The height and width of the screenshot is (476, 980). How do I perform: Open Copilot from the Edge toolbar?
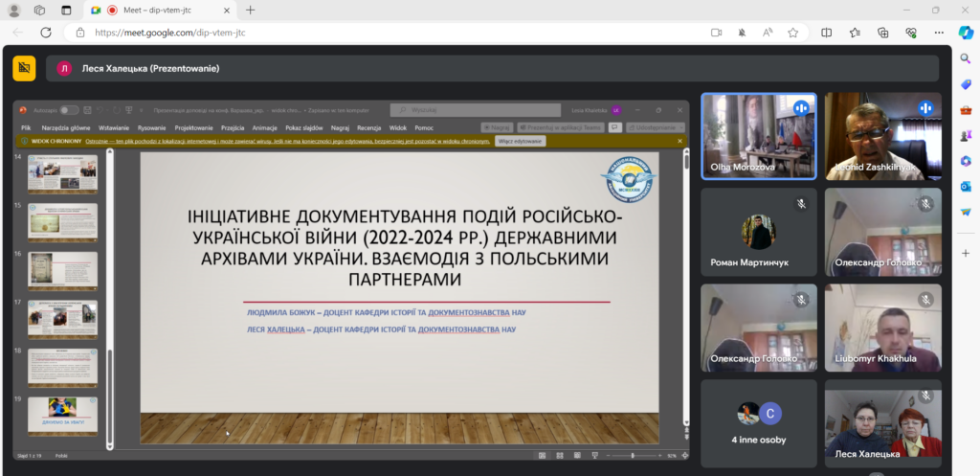click(x=965, y=33)
